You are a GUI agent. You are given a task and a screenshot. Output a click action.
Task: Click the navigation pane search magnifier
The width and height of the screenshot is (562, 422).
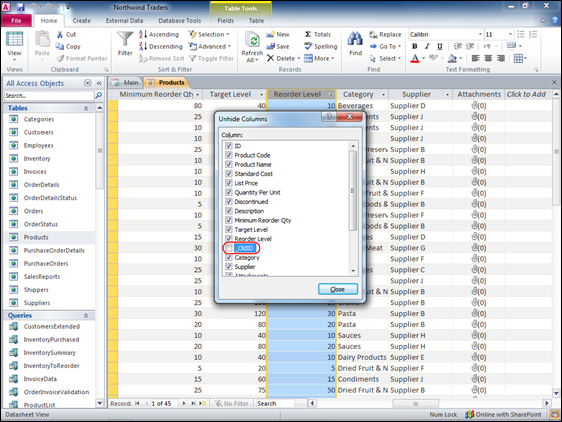99,95
